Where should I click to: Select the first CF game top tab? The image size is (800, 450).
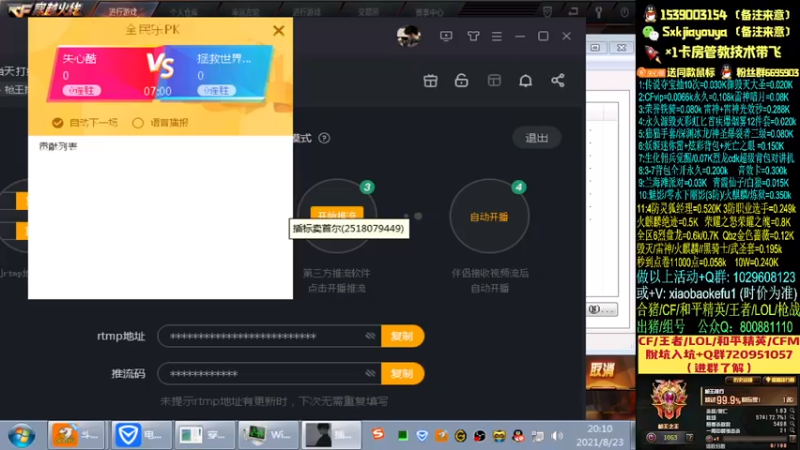[123, 11]
